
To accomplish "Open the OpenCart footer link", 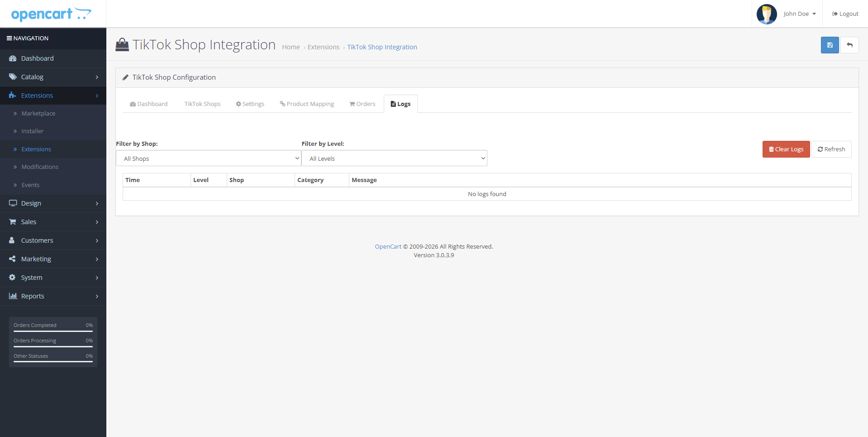I will [x=388, y=247].
